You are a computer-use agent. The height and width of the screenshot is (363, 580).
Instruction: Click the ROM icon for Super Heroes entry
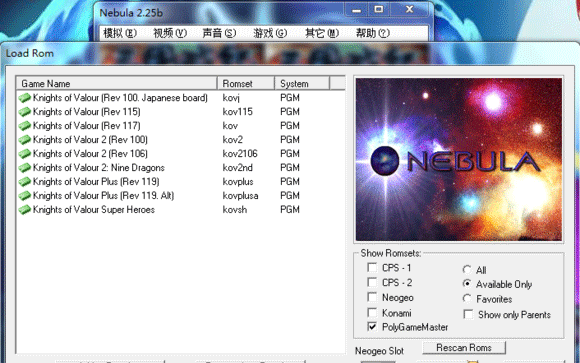[25, 210]
